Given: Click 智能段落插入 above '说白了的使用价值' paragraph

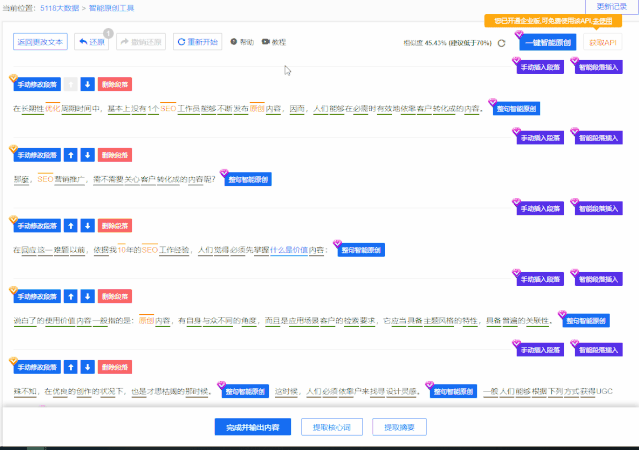Looking at the screenshot, I should coord(599,279).
